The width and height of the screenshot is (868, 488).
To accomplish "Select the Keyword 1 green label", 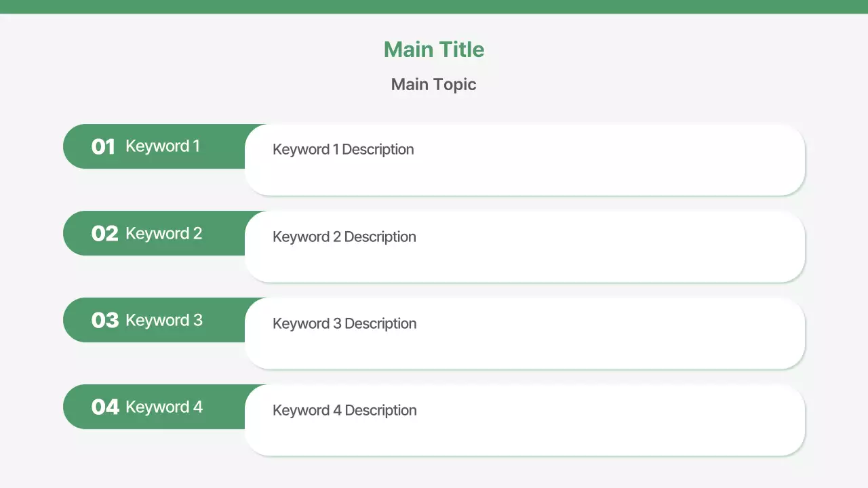I will (x=163, y=146).
